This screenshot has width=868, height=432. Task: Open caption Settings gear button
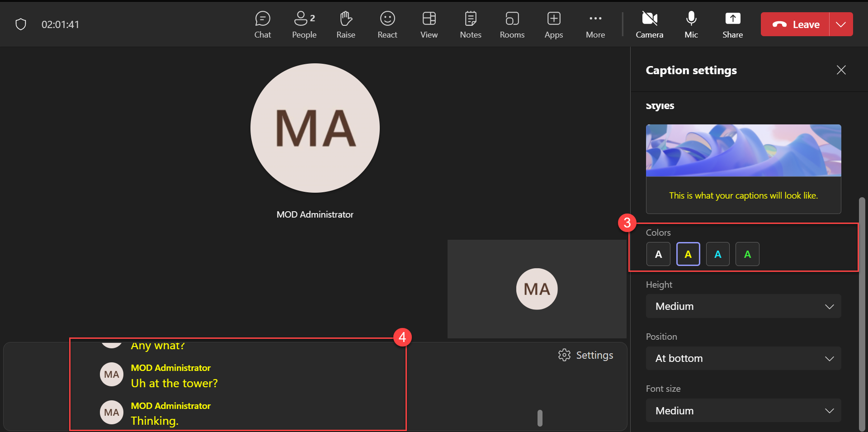(x=585, y=355)
